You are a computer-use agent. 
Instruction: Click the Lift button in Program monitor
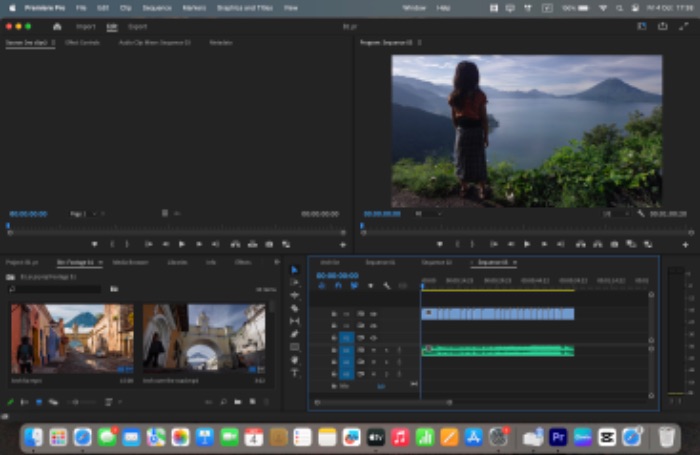pyautogui.click(x=581, y=244)
